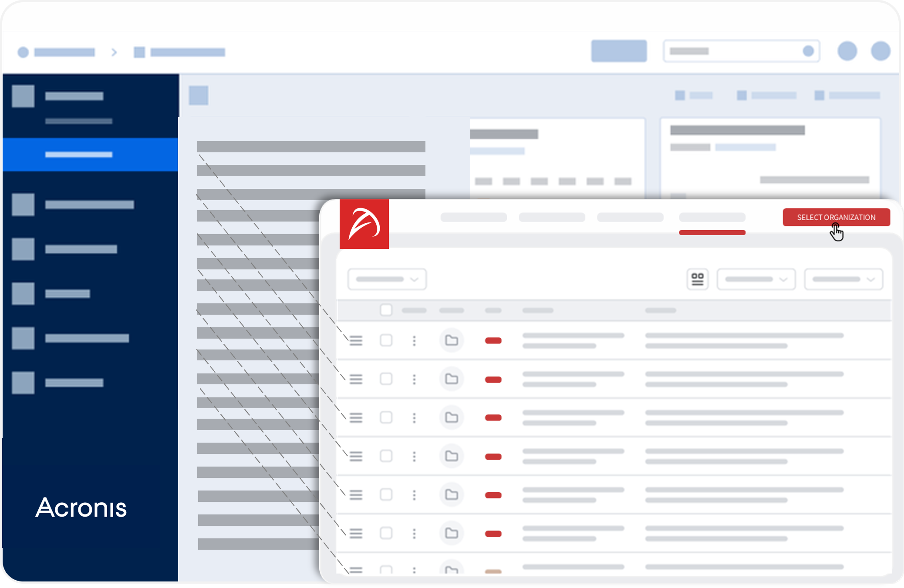Click the search magnifier icon in the top bar
The image size is (904, 588).
coord(807,50)
